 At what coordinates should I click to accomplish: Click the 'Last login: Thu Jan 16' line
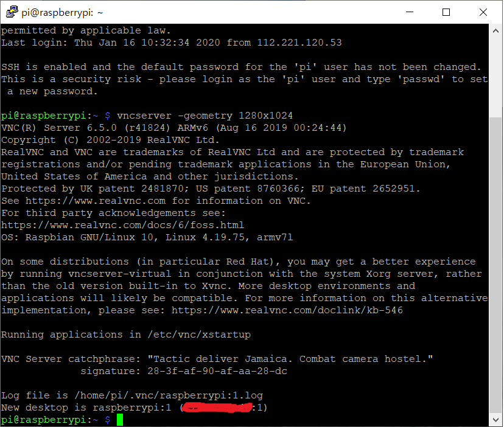point(171,43)
